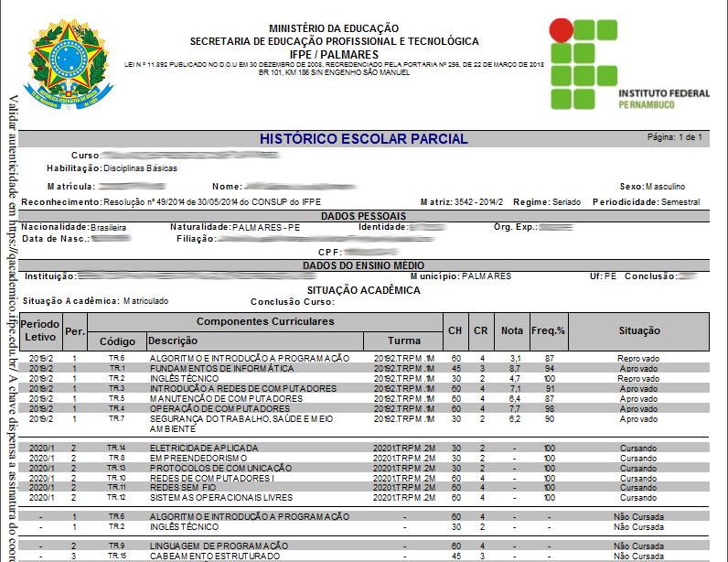The width and height of the screenshot is (728, 562).
Task: Click the 'Freq.%' column header
Action: tap(550, 330)
